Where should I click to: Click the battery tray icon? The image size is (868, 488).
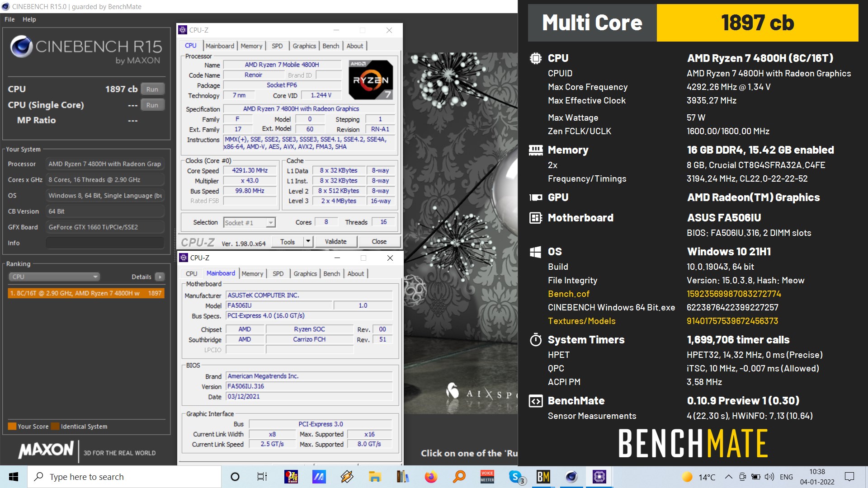click(755, 477)
